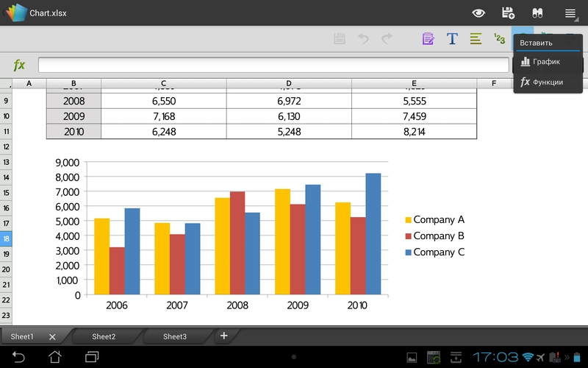Screen dimensions: 588x368
Task: Click cell containing 2009
Action: pyautogui.click(x=74, y=116)
